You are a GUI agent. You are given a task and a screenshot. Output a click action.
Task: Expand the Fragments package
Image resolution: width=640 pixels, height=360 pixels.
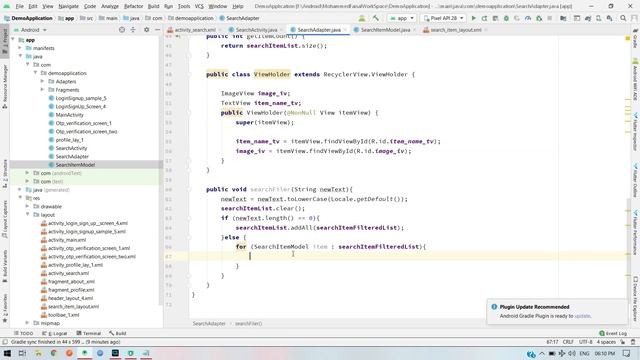pos(42,90)
